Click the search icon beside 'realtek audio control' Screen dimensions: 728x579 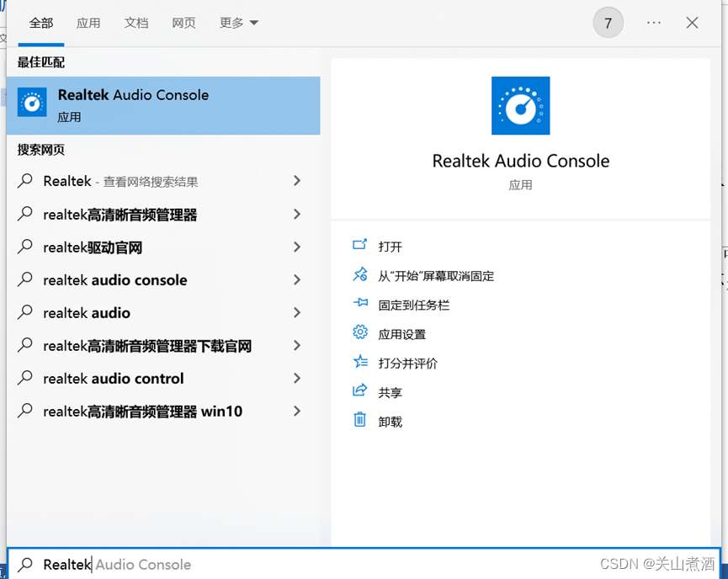tap(25, 378)
